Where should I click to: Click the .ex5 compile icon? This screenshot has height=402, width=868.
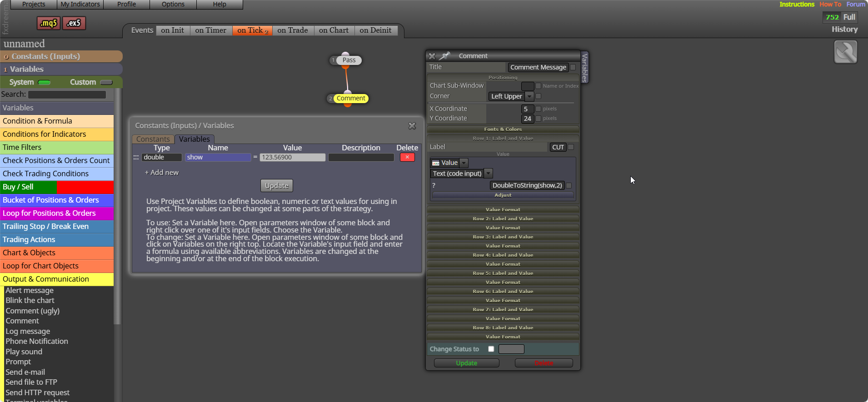[x=74, y=23]
